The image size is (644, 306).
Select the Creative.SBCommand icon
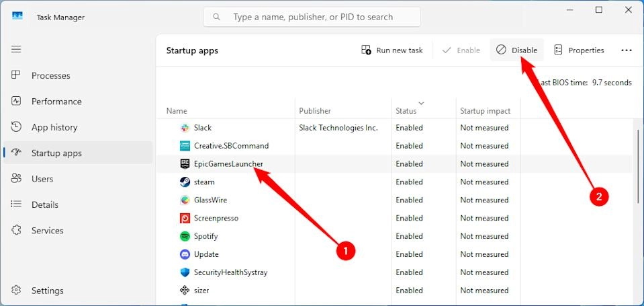click(185, 146)
